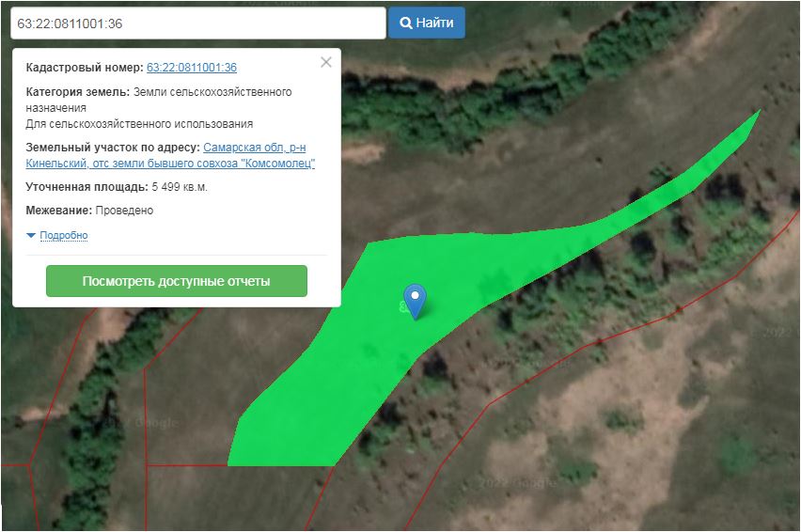The image size is (801, 532).
Task: Close the parcel info popup
Action: pyautogui.click(x=326, y=63)
